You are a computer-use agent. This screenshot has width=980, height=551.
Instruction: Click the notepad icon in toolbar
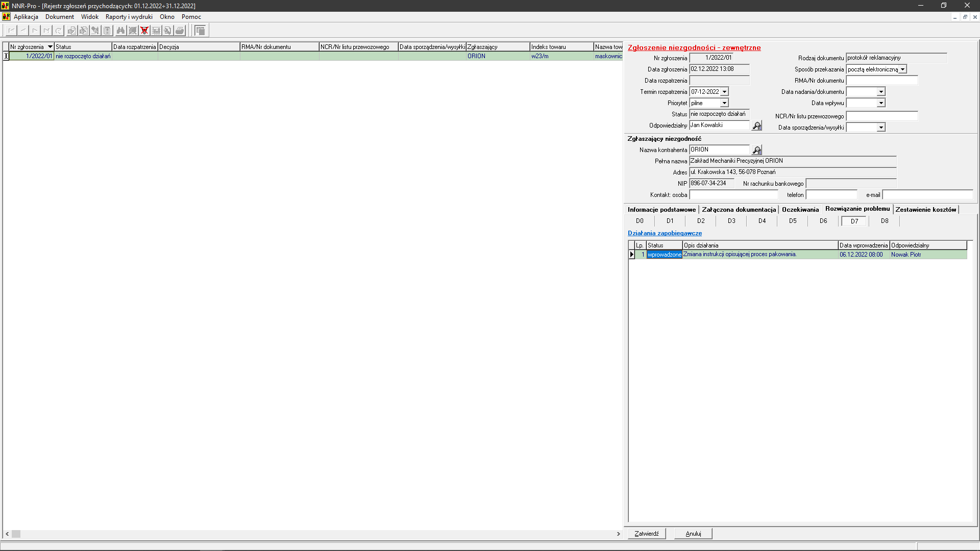[107, 31]
